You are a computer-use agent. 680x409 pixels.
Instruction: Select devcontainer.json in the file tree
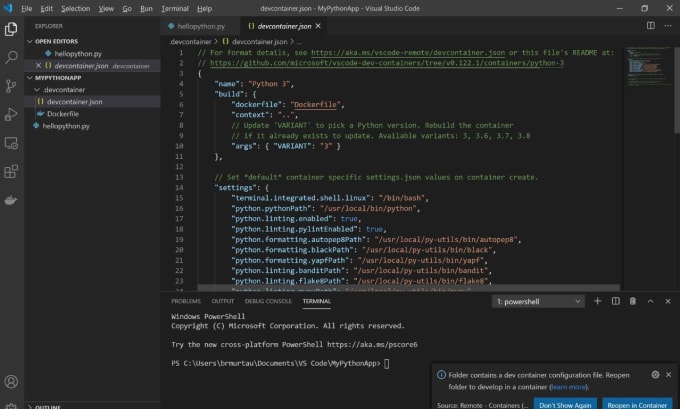75,101
